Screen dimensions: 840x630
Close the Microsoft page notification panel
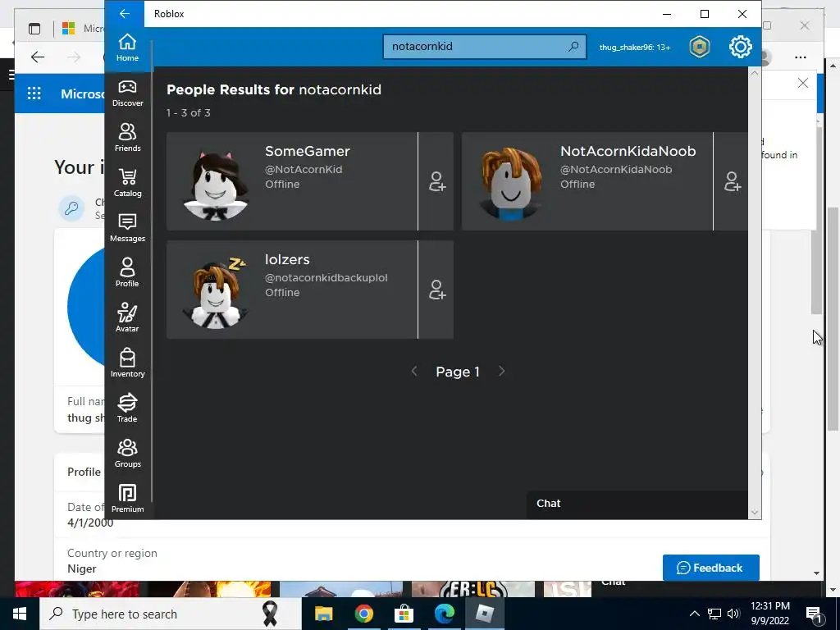(x=802, y=83)
